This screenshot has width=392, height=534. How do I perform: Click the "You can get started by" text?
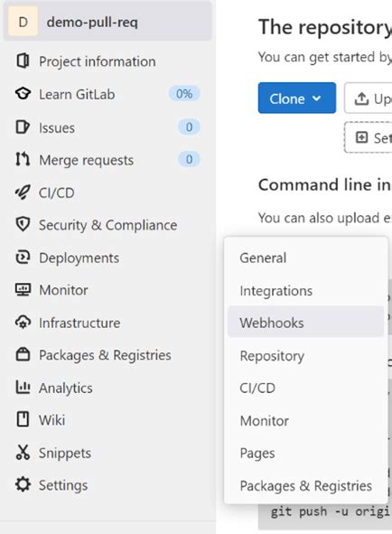point(325,57)
